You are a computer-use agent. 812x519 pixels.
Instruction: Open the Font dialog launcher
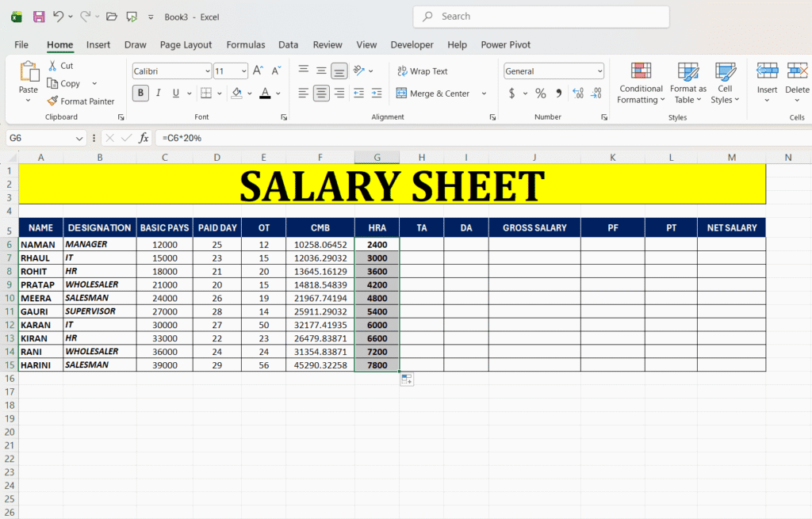[284, 117]
